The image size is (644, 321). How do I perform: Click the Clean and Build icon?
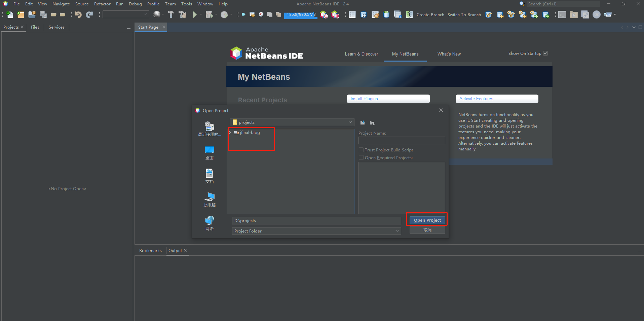coord(183,14)
